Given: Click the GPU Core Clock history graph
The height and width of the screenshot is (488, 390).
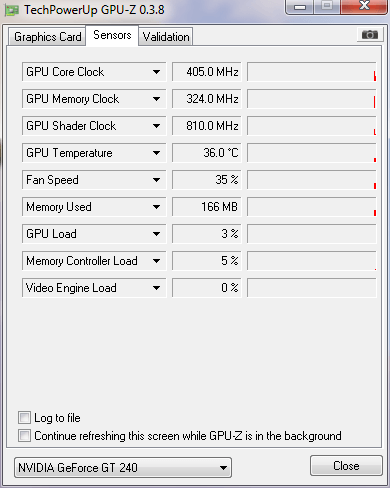Looking at the screenshot, I should [x=312, y=72].
